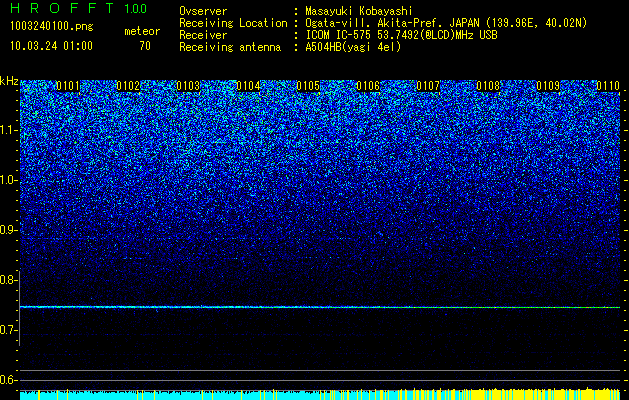Click the receiver ICOM IC-575 text
Image resolution: width=629 pixels, height=400 pixels.
tap(342, 35)
